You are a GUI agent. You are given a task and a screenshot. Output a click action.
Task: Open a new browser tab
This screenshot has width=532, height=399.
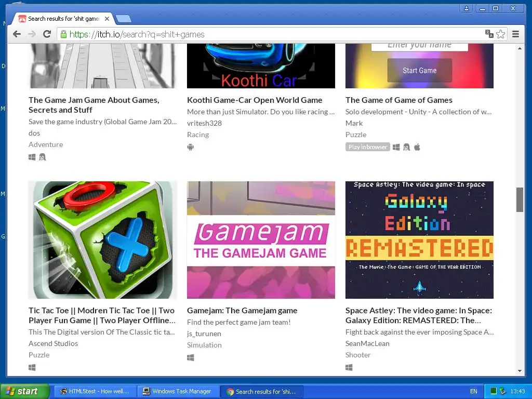tap(124, 19)
